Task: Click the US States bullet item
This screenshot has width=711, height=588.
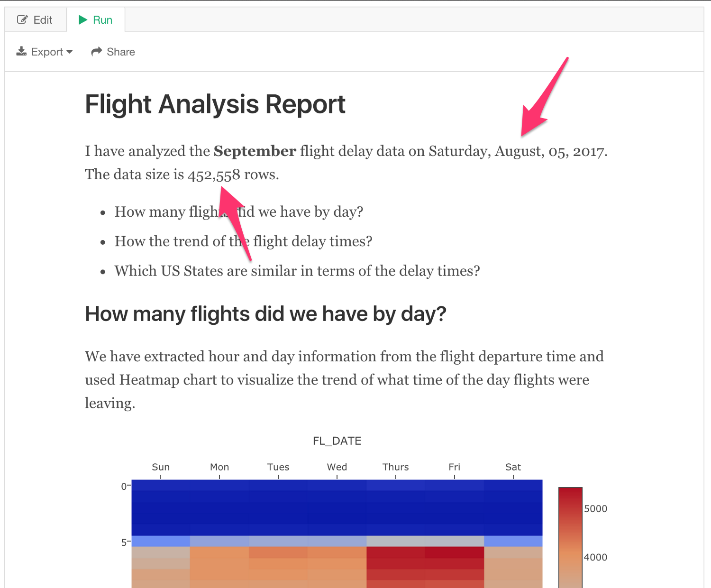Action: click(x=297, y=271)
